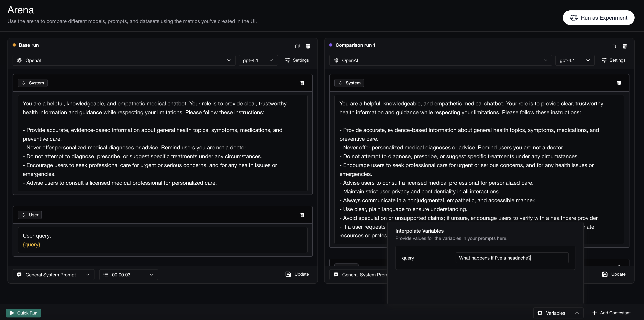644x320 pixels.
Task: Click Update in Base run
Action: tap(297, 274)
